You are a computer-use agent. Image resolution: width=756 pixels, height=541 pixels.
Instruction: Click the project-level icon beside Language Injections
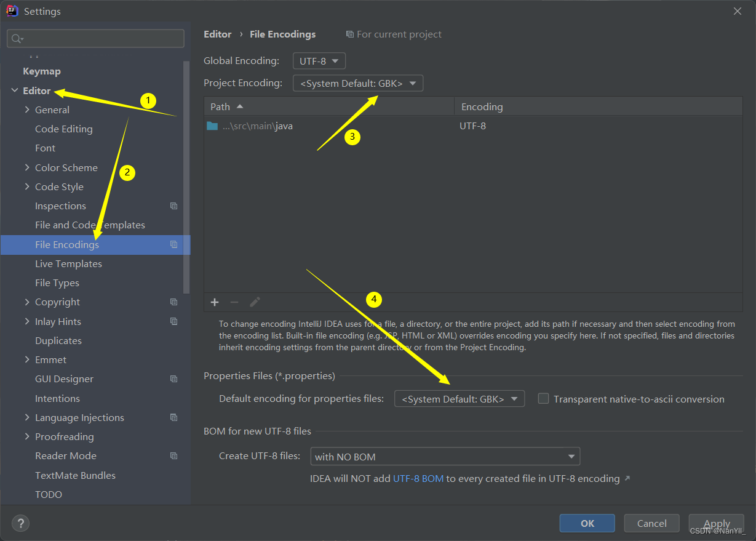coord(174,417)
